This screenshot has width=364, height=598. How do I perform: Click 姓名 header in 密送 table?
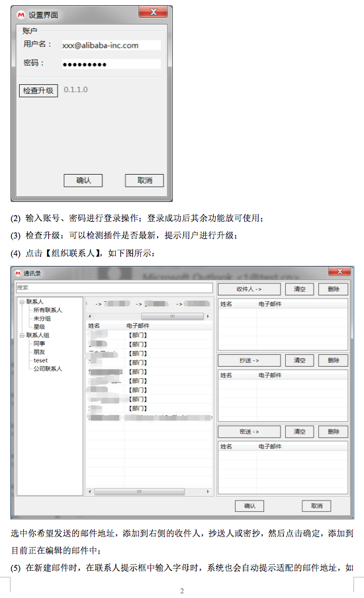(226, 446)
